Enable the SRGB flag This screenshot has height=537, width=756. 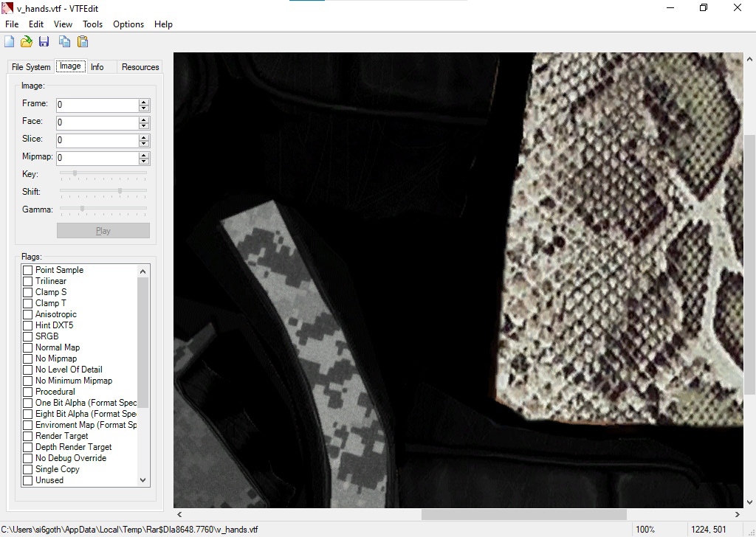(28, 336)
